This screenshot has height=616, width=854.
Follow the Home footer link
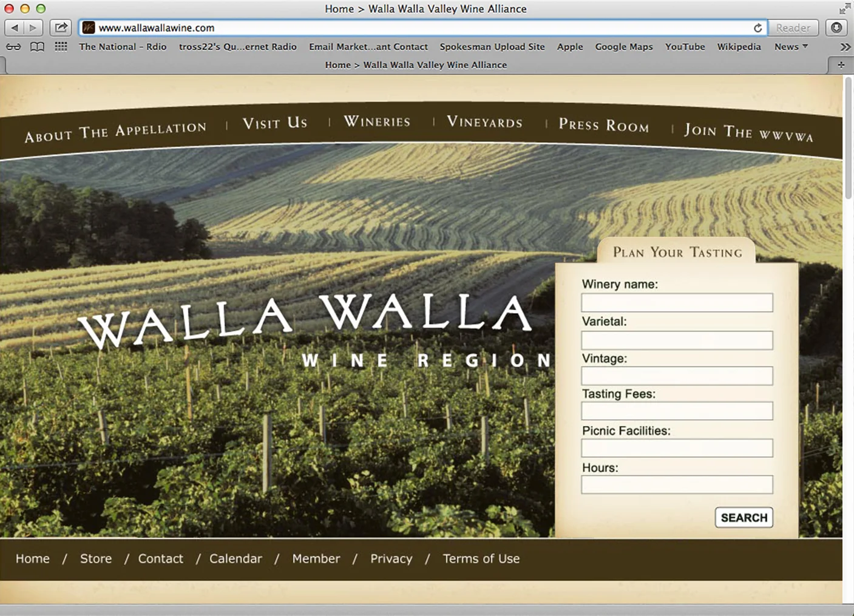[x=33, y=559]
